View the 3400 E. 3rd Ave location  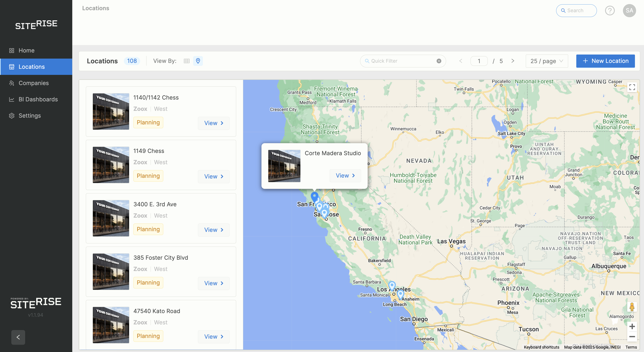(213, 230)
